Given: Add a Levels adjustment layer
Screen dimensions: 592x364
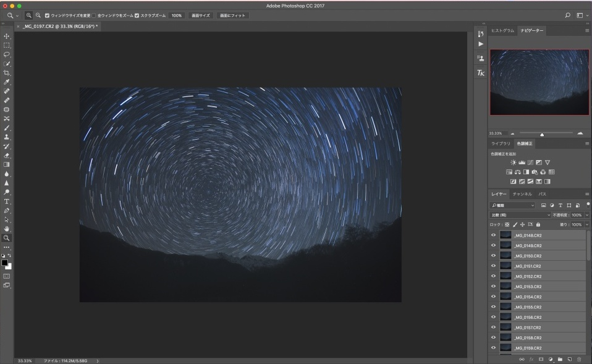Looking at the screenshot, I should (x=522, y=163).
